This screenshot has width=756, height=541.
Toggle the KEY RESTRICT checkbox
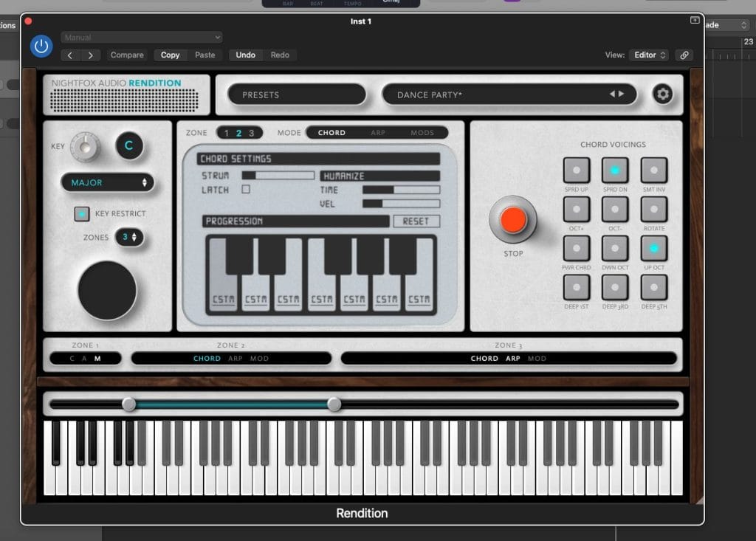81,213
